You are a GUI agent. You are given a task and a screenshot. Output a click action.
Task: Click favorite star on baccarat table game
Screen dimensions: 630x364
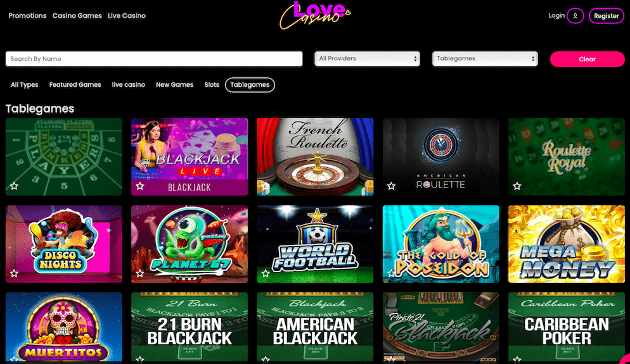(15, 186)
